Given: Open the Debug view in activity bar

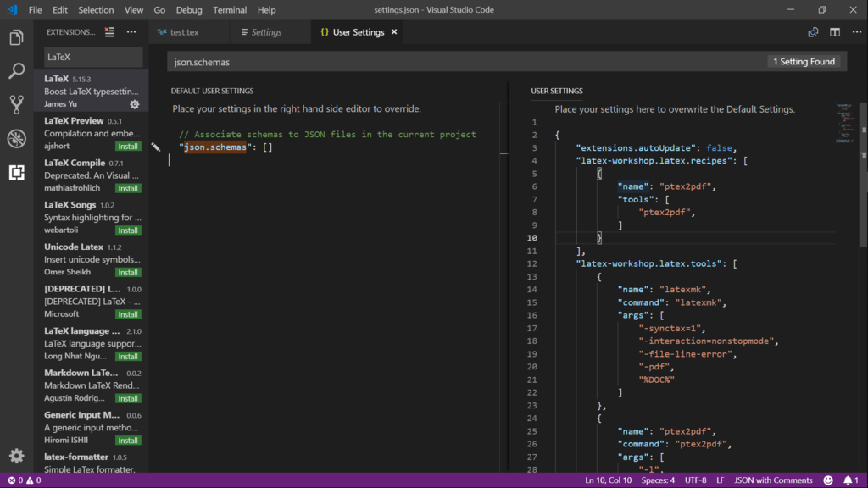Looking at the screenshot, I should click(17, 138).
